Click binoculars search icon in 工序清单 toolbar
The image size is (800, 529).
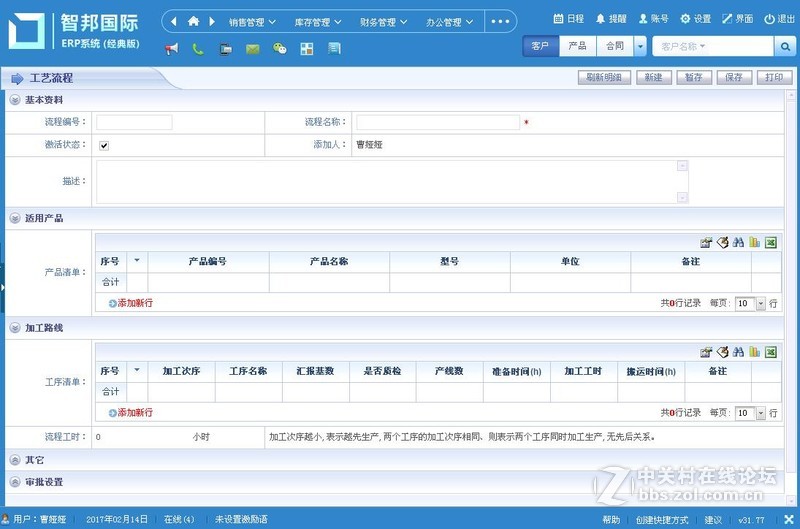pos(738,352)
